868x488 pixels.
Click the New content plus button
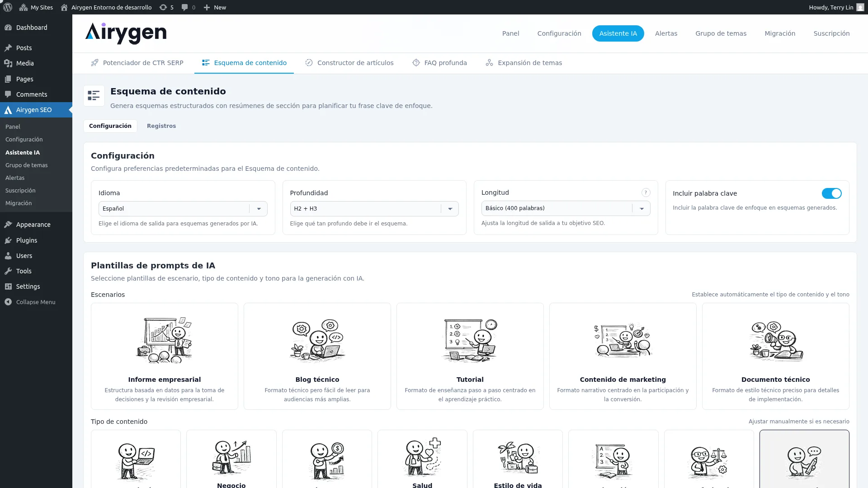point(215,7)
